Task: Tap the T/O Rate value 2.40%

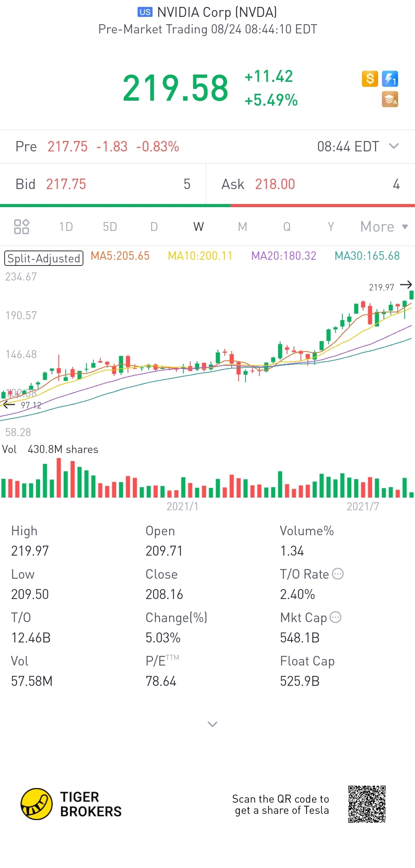Action: tap(297, 594)
